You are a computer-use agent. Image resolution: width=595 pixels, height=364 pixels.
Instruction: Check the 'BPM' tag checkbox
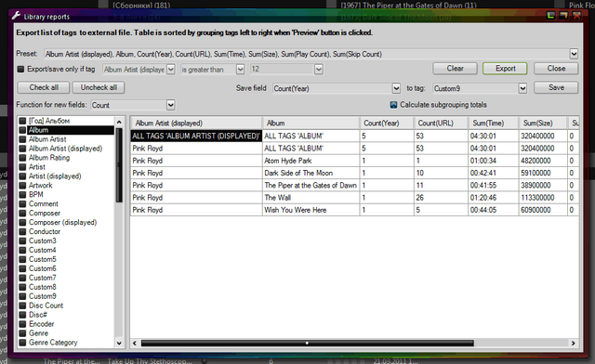tap(22, 194)
